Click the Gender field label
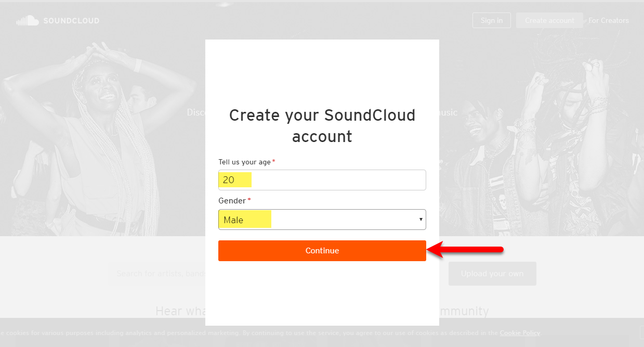The image size is (644, 347). [232, 201]
